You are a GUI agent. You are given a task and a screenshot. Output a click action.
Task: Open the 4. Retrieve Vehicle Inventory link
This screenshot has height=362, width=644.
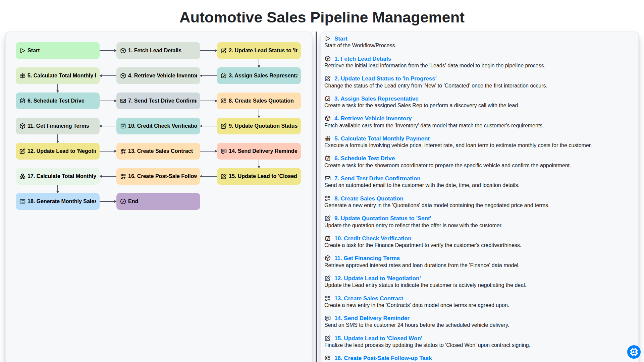tap(373, 118)
